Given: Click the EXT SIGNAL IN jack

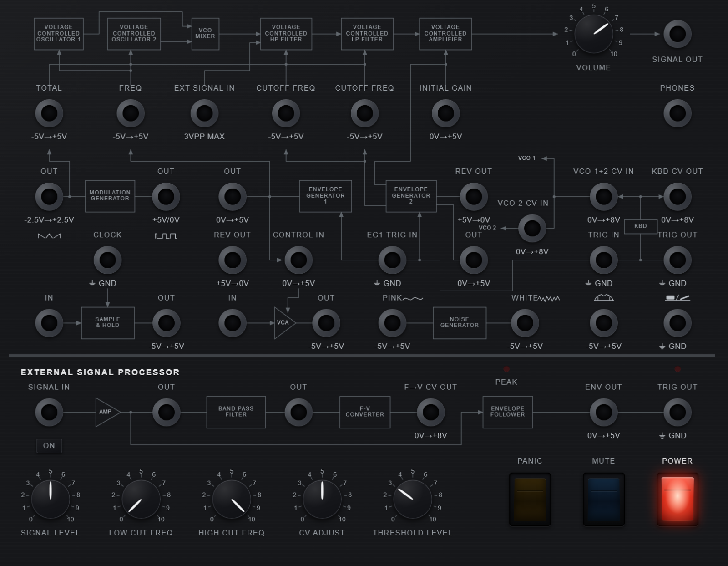Looking at the screenshot, I should (x=204, y=113).
